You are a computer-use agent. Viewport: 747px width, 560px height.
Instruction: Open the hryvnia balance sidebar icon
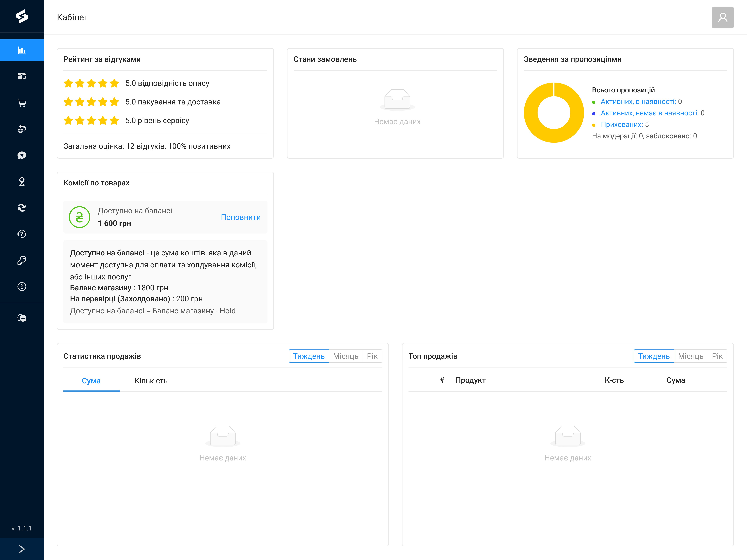click(22, 287)
